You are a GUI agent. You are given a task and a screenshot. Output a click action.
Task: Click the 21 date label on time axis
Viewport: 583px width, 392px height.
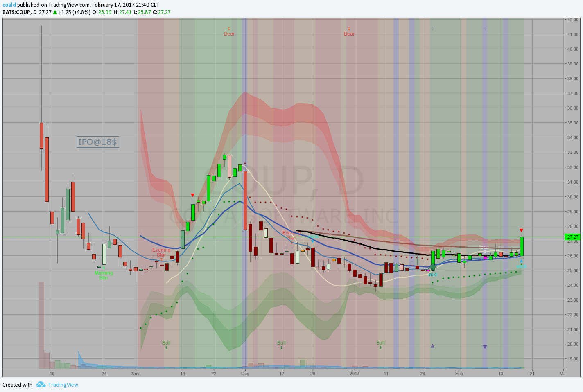point(532,374)
